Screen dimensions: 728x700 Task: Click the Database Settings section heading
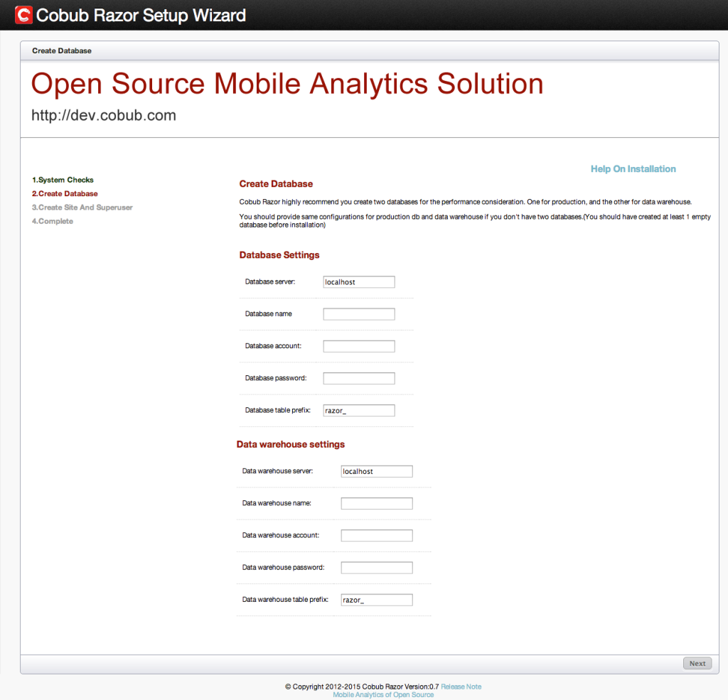pos(279,255)
